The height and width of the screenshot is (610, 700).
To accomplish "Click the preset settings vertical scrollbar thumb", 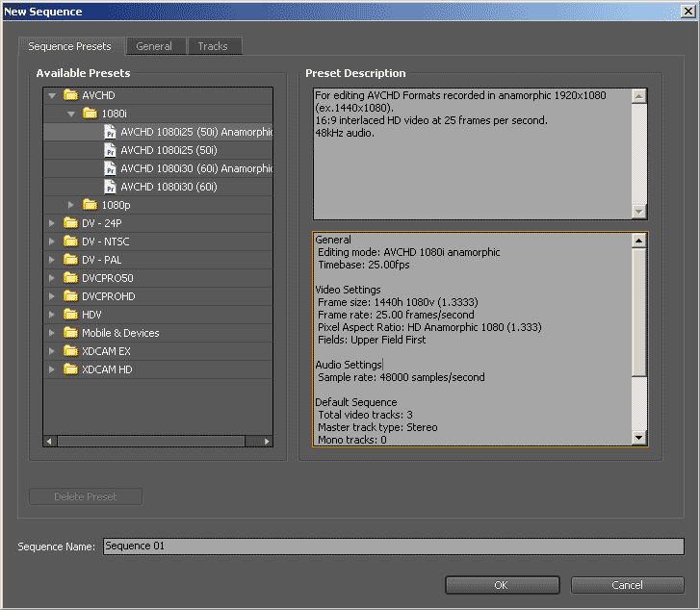I will pos(639,313).
